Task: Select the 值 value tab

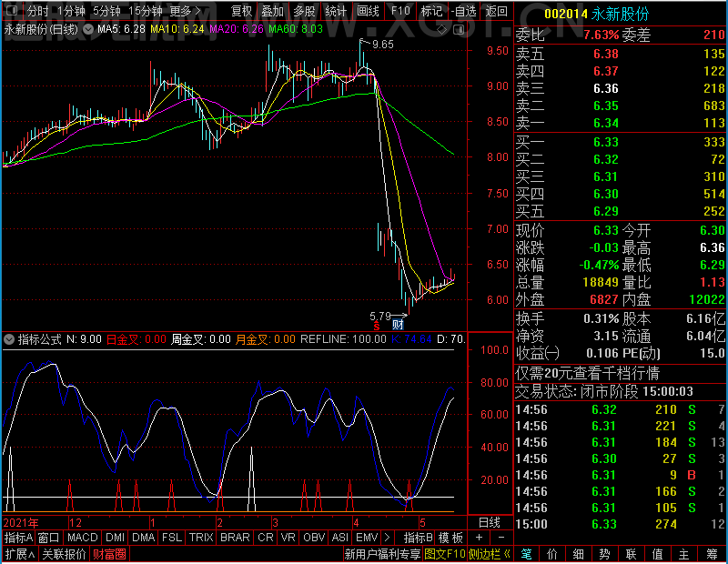Action: 657,554
